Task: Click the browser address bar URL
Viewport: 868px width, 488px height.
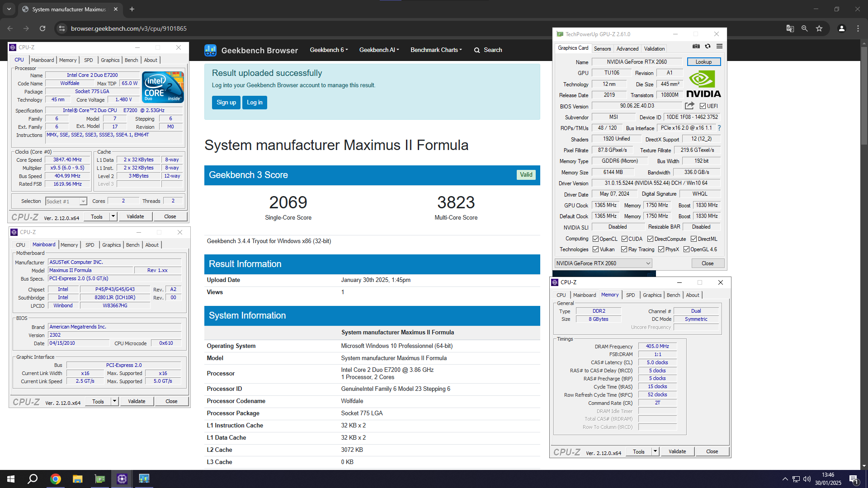Action: tap(129, 28)
